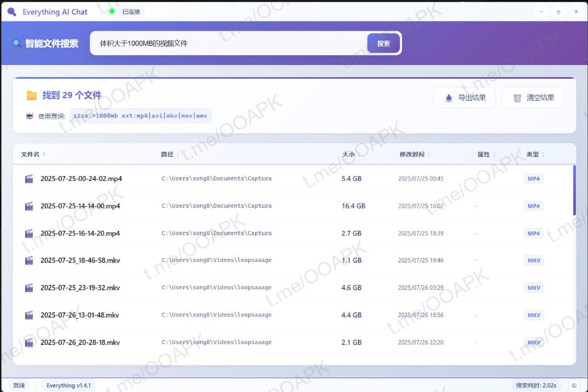Click video file icon for 2025-07-25_18-46-58.mkv
The image size is (588, 392).
(x=29, y=261)
